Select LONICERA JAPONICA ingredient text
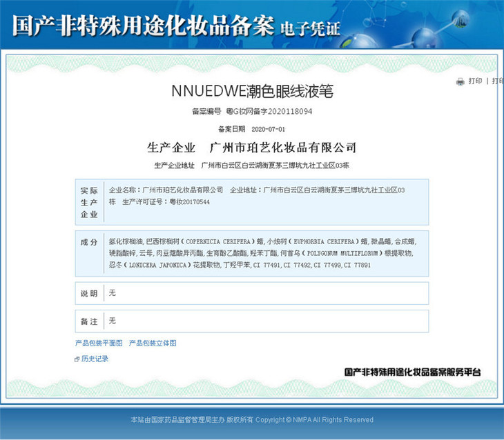The height and width of the screenshot is (440, 504). click(157, 266)
